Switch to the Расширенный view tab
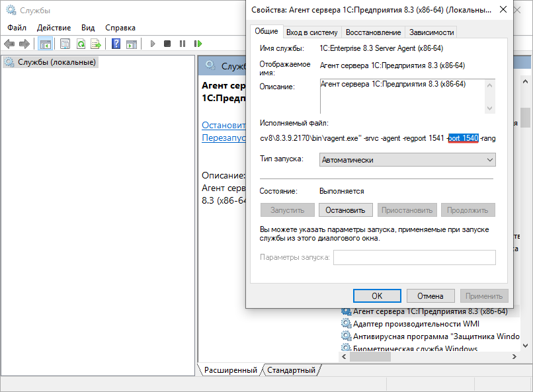This screenshot has width=533, height=392. 231,370
